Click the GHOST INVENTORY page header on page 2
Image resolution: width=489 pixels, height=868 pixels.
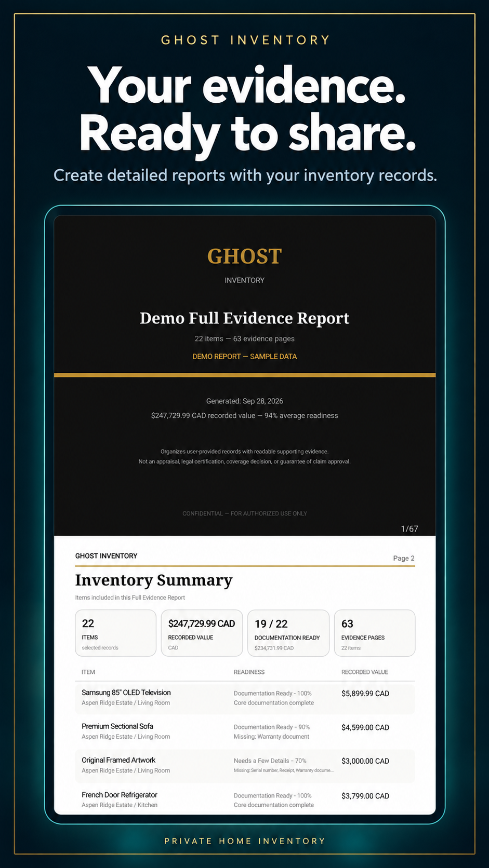[x=107, y=556]
